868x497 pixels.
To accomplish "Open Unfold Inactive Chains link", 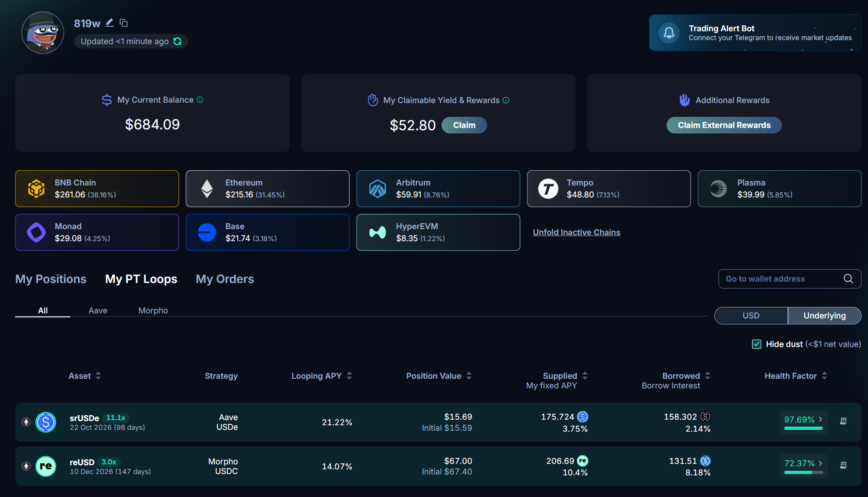I will [576, 232].
